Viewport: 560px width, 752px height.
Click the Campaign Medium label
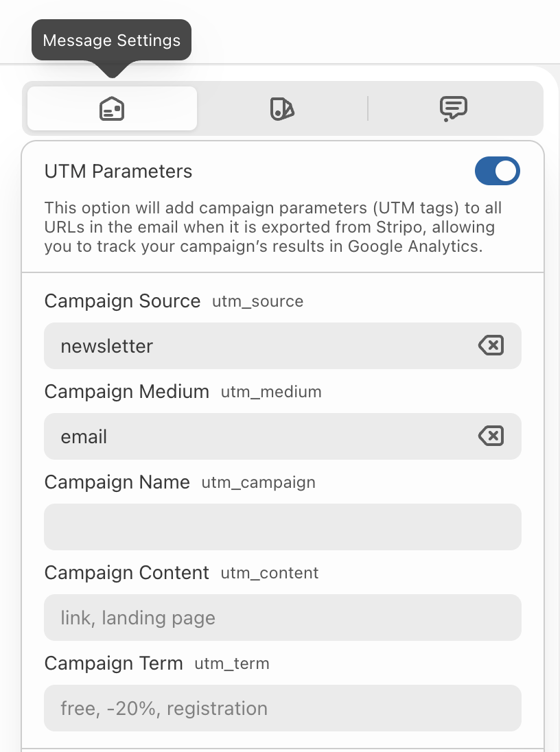126,392
